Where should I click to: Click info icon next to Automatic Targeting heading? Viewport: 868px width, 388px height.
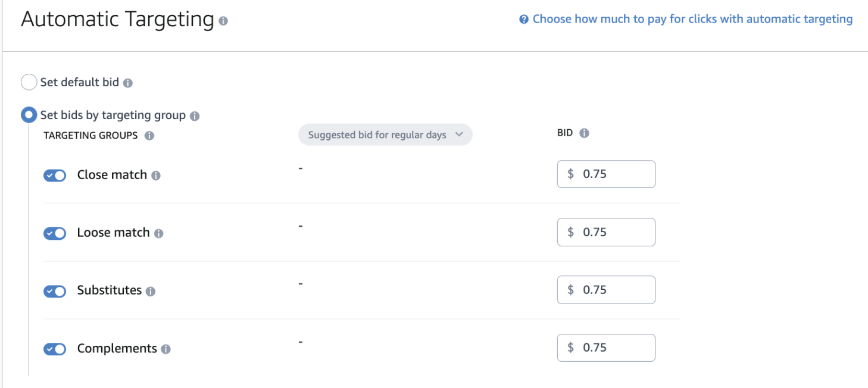pos(223,21)
